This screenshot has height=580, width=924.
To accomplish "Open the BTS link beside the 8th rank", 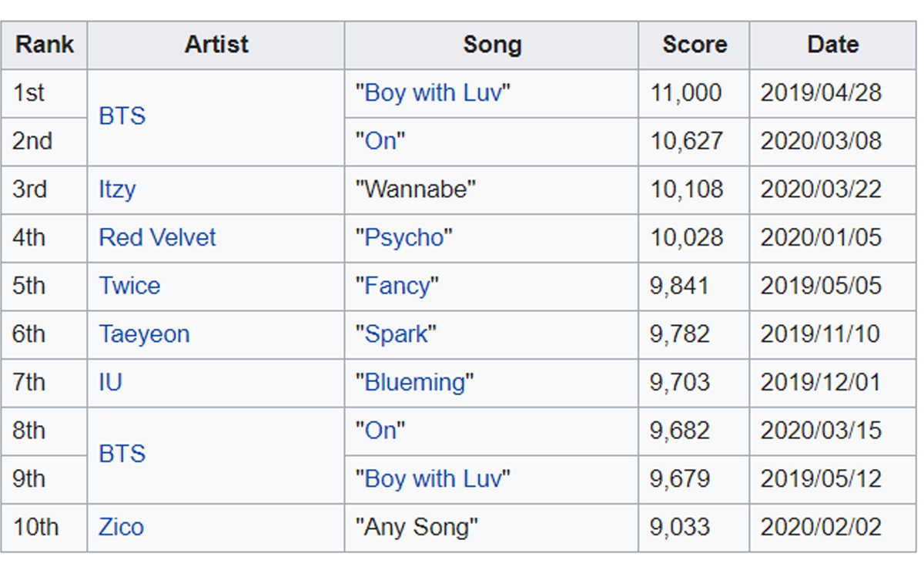I will point(122,454).
